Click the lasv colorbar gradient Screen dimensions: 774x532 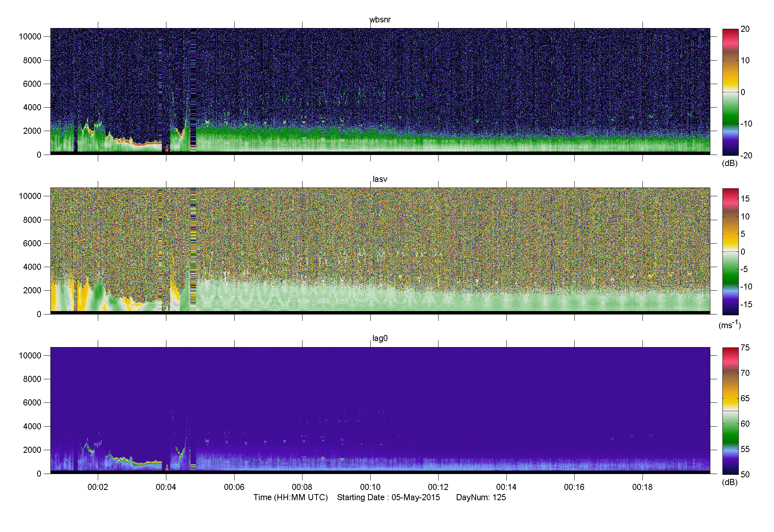coord(730,252)
